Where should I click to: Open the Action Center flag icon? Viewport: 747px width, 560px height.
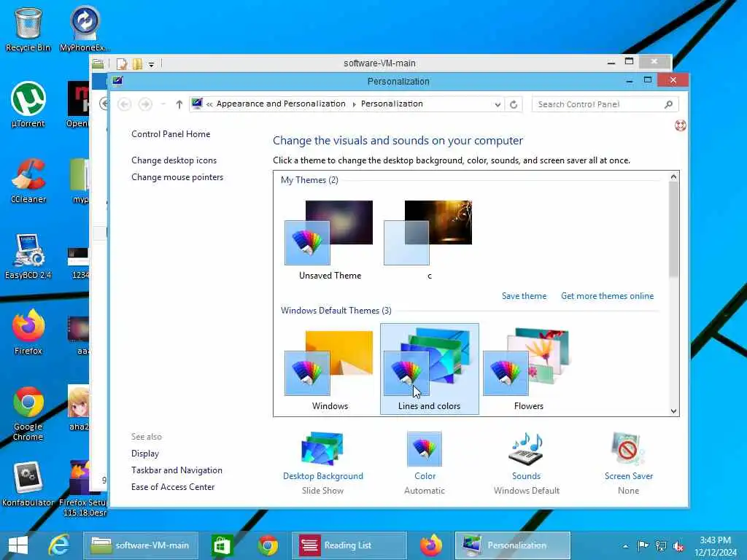[643, 545]
